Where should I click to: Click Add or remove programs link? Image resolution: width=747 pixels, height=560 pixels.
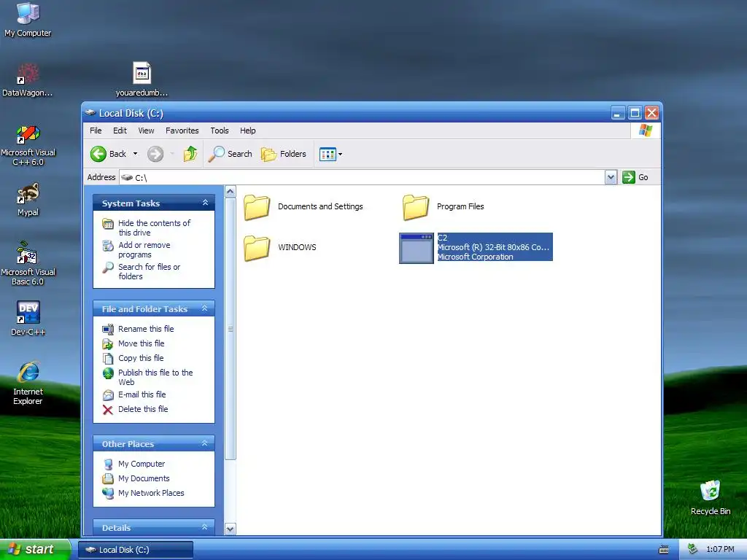click(136, 250)
